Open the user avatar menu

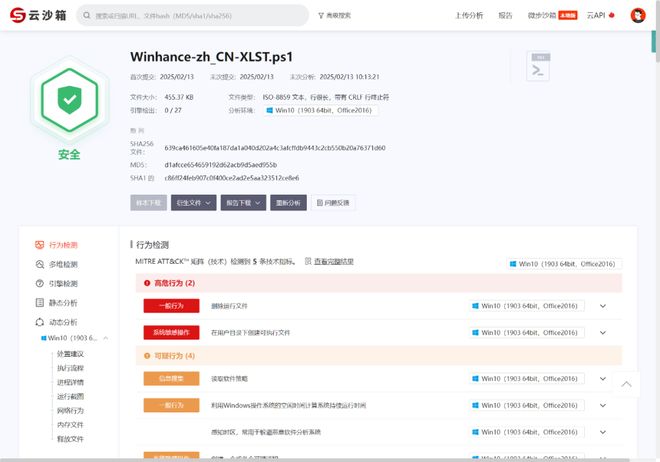(638, 15)
